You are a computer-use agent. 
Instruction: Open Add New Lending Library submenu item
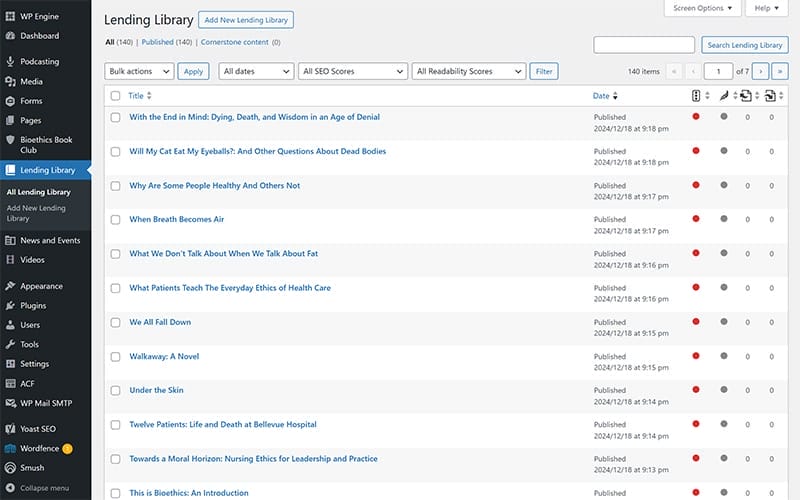coord(36,213)
